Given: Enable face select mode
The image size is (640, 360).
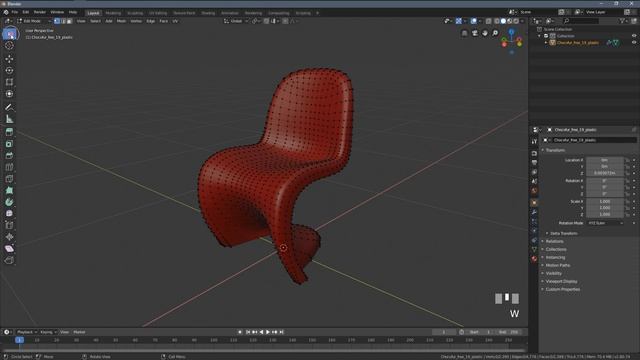Looking at the screenshot, I should pyautogui.click(x=69, y=21).
